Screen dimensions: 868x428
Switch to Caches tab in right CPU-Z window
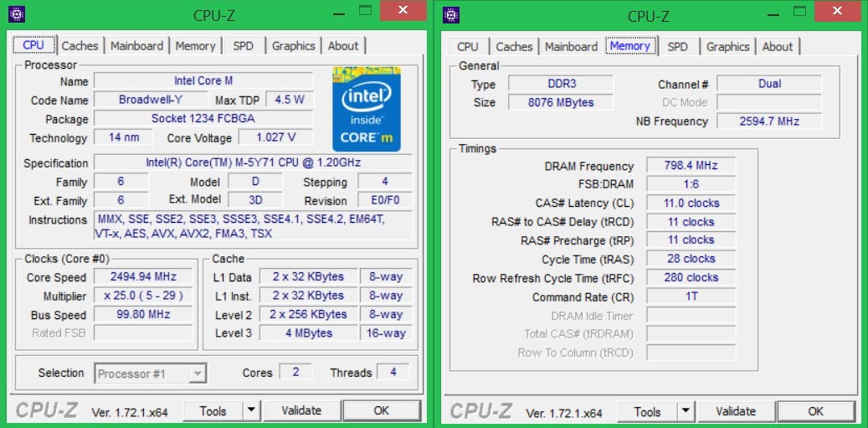[x=514, y=47]
